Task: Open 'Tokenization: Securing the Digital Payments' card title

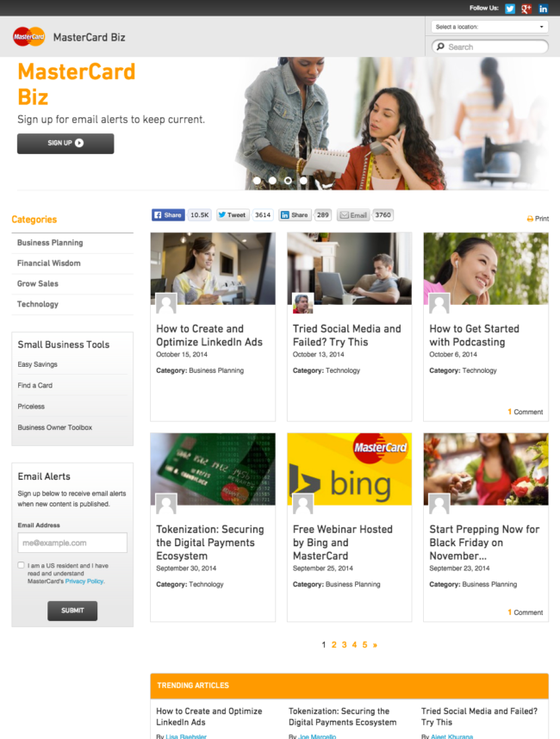Action: click(209, 543)
